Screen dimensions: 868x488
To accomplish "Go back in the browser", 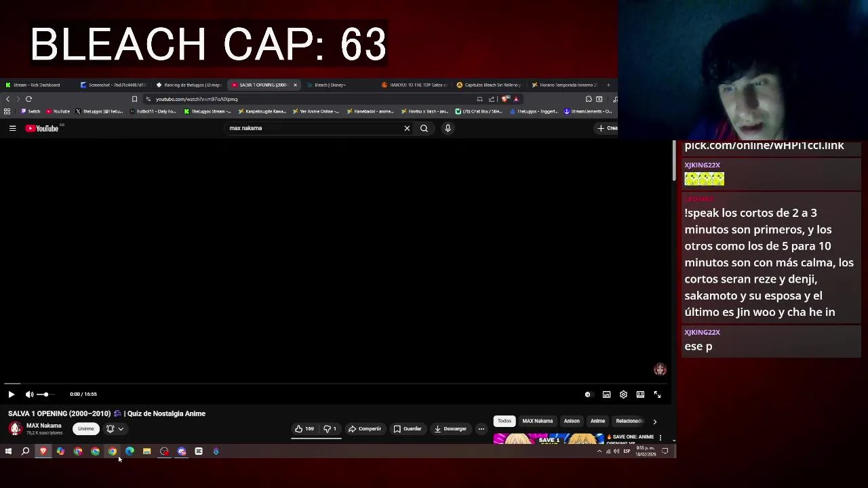I will 7,99.
